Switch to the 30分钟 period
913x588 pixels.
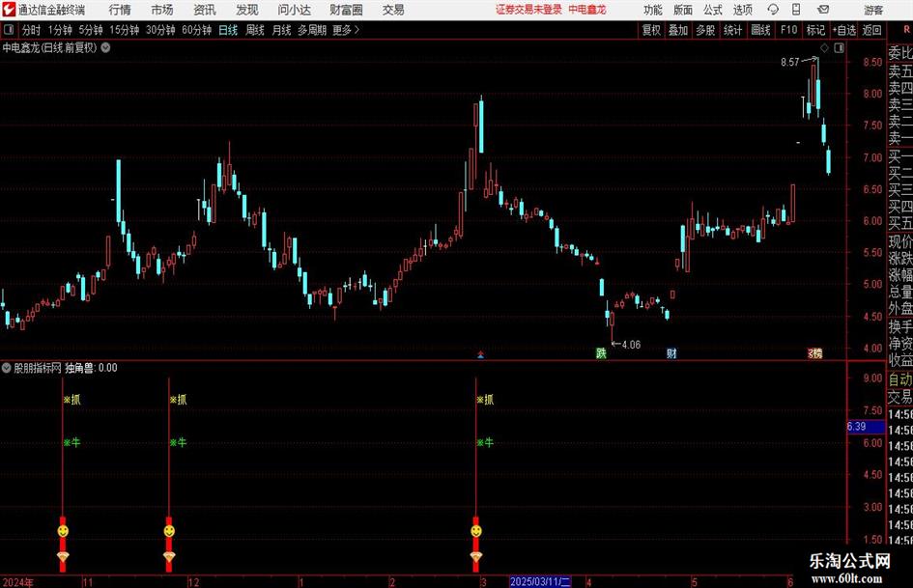(160, 30)
